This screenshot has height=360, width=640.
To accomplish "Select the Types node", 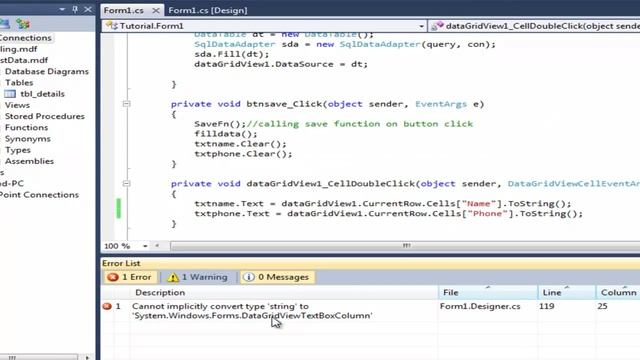I will (18, 150).
